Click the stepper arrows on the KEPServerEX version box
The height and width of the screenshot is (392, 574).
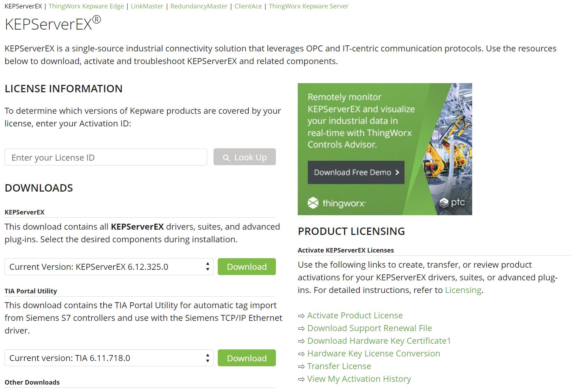point(207,267)
